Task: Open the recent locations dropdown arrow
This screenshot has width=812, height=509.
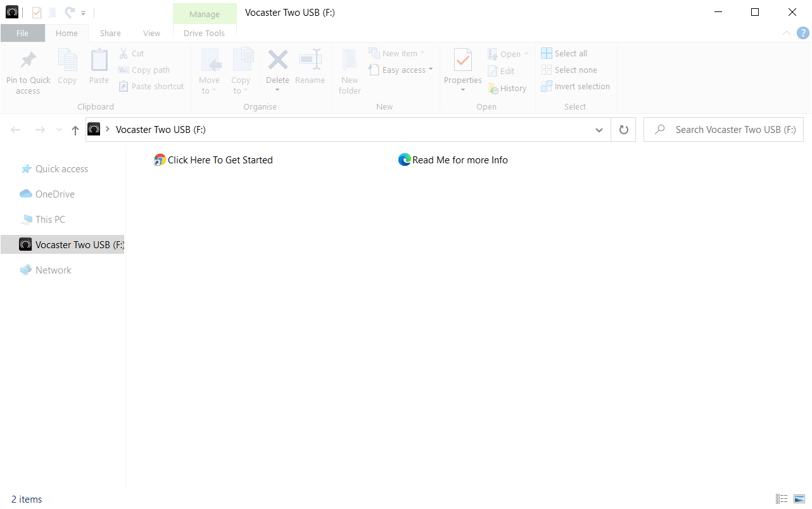Action: [x=60, y=130]
